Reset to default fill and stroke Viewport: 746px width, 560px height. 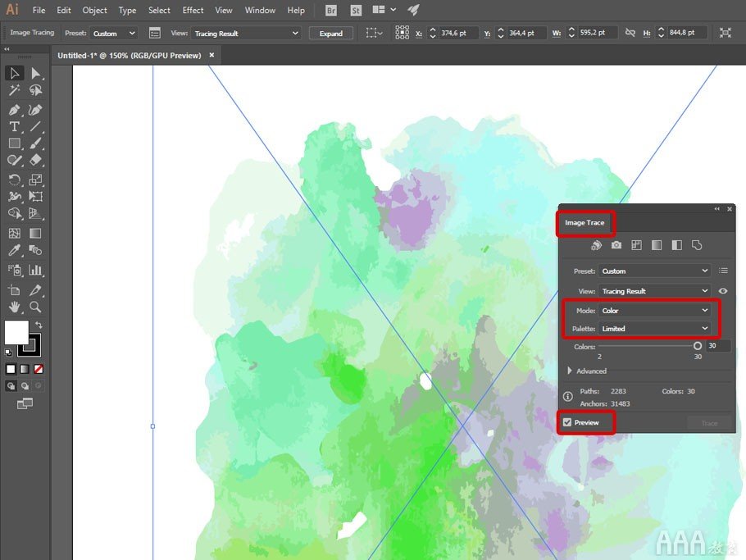pyautogui.click(x=8, y=353)
